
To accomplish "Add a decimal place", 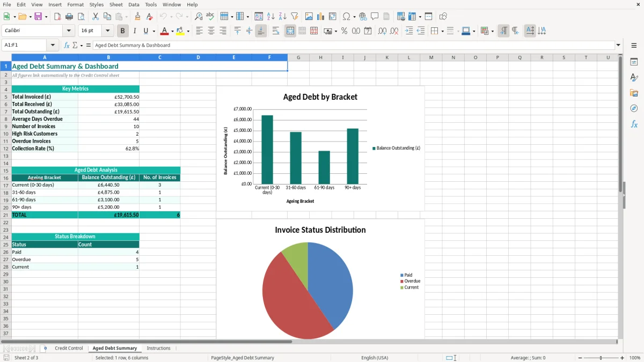I will [x=382, y=31].
